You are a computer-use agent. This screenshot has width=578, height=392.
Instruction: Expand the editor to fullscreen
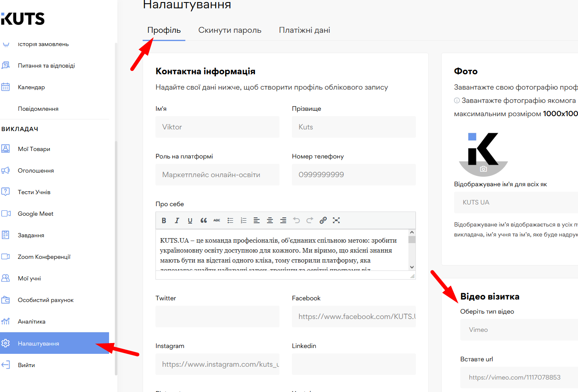(336, 220)
